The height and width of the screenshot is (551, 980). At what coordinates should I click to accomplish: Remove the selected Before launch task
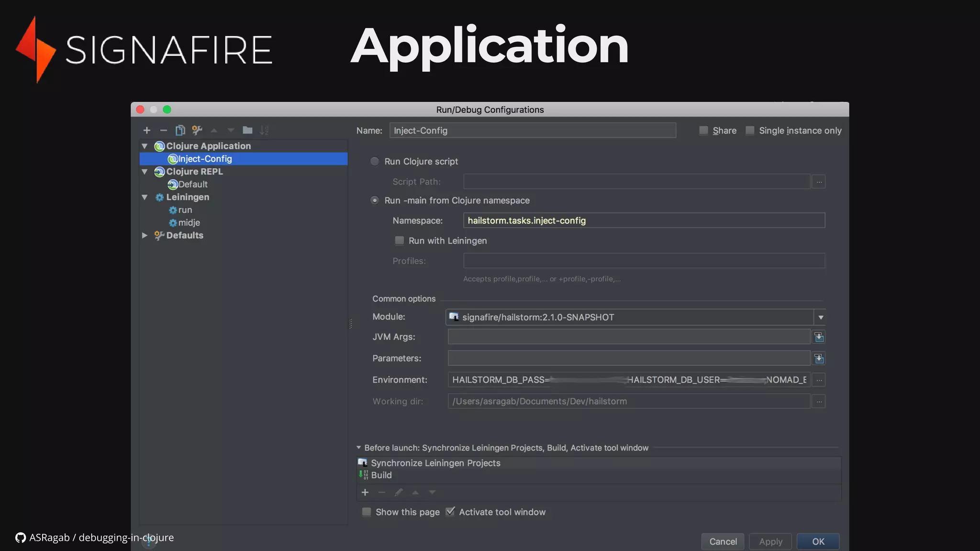coord(382,492)
